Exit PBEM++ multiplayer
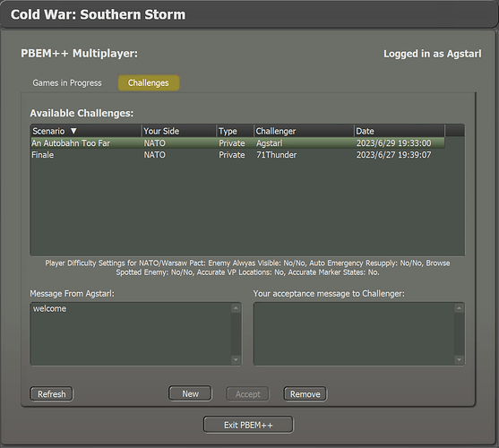 click(248, 425)
